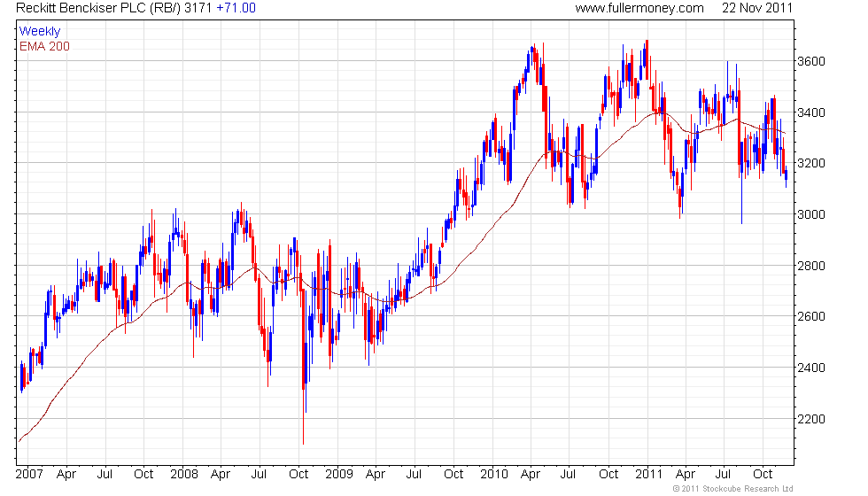Click the 2200 price axis label
The width and height of the screenshot is (868, 496).
point(811,419)
